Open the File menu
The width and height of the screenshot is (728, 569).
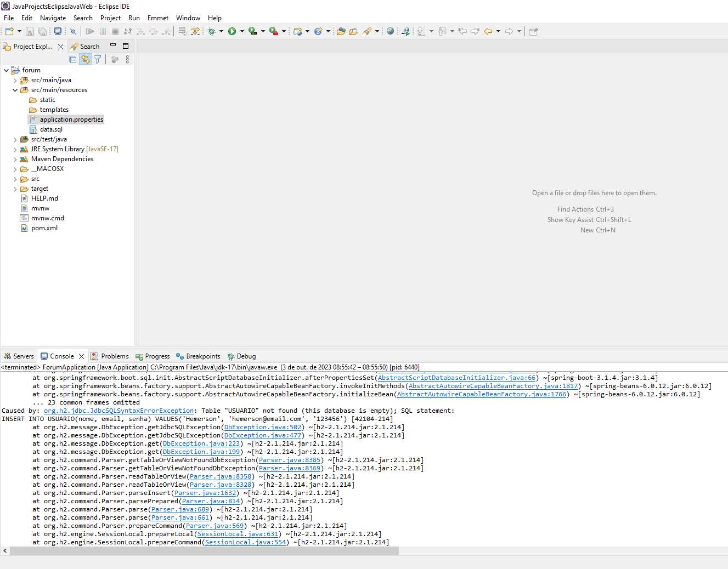click(9, 18)
